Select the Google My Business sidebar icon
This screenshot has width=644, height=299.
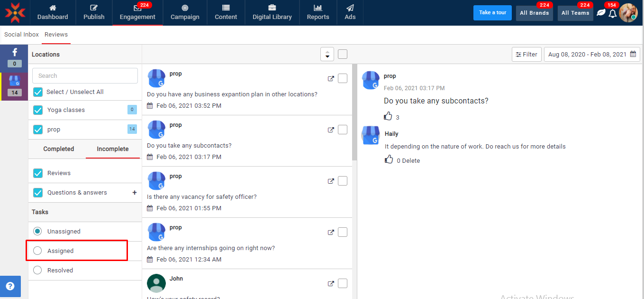[14, 81]
